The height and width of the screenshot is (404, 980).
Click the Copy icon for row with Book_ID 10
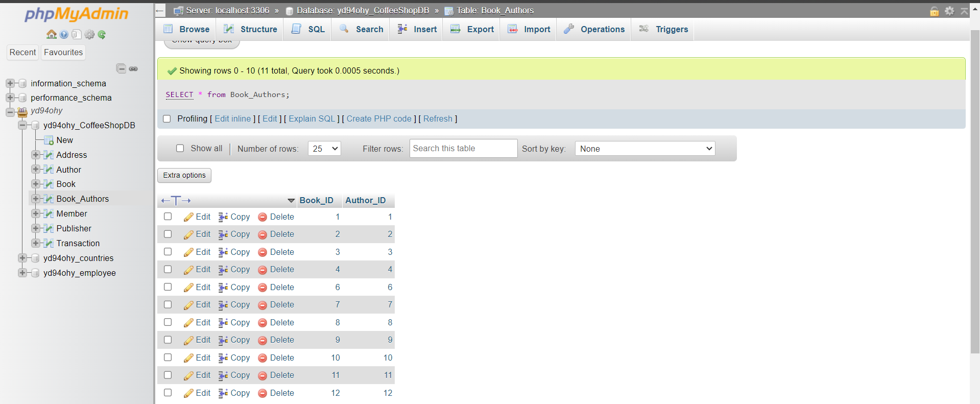223,358
